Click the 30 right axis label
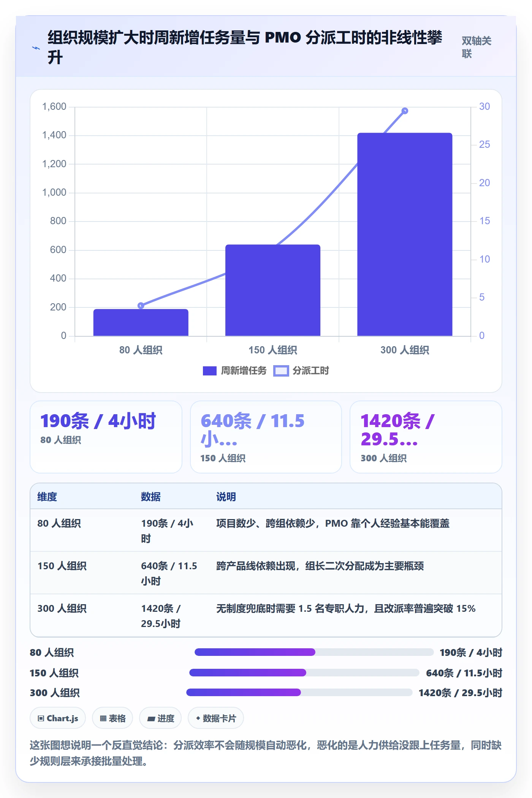This screenshot has height=798, width=532. [484, 106]
